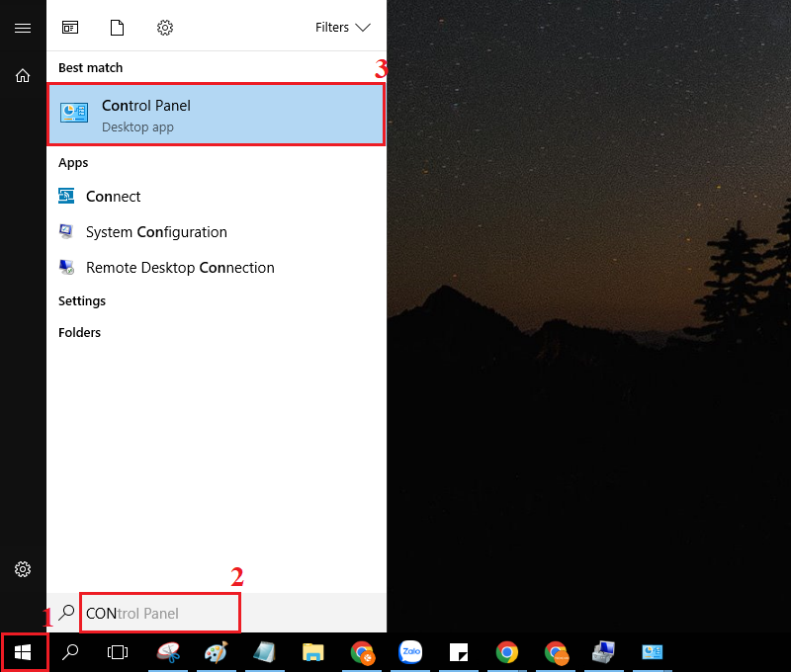Open search settings gear in left sidebar

coord(23,569)
